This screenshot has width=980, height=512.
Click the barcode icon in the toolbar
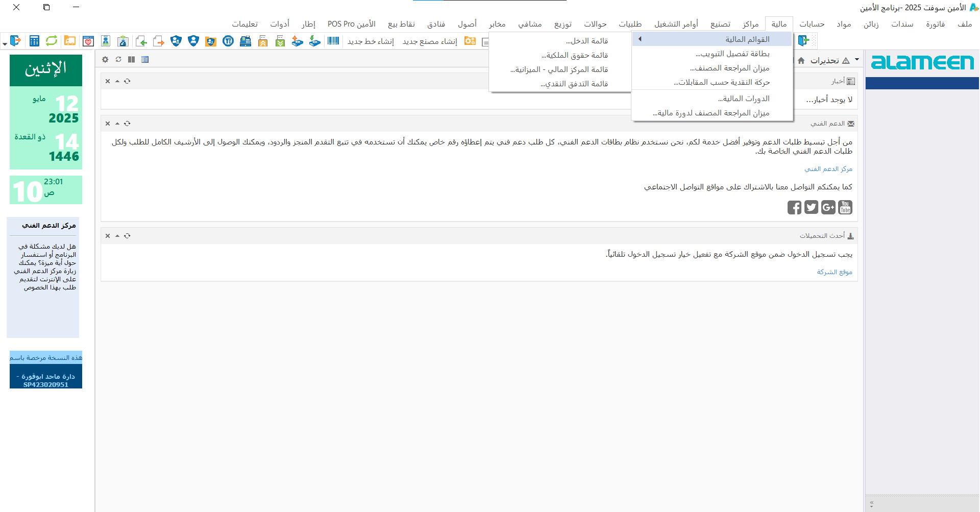333,41
